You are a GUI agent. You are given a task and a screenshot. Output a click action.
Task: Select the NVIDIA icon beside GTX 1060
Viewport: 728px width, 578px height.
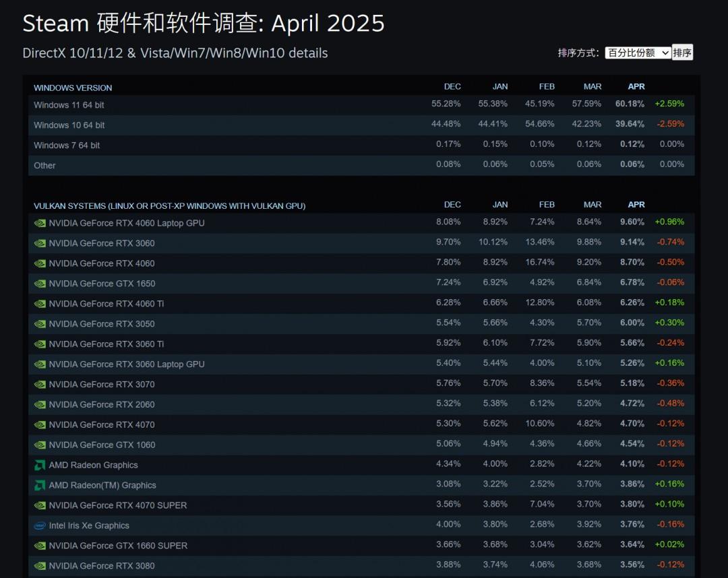(39, 445)
